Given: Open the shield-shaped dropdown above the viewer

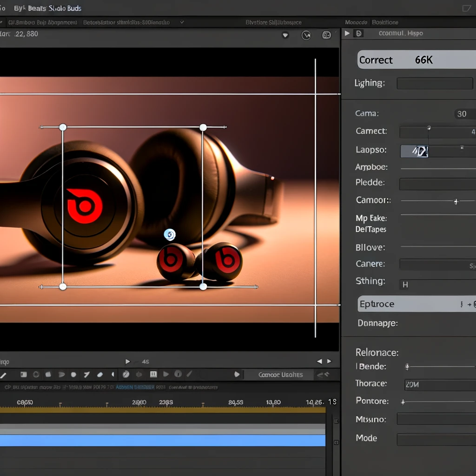Looking at the screenshot, I should coord(285,35).
